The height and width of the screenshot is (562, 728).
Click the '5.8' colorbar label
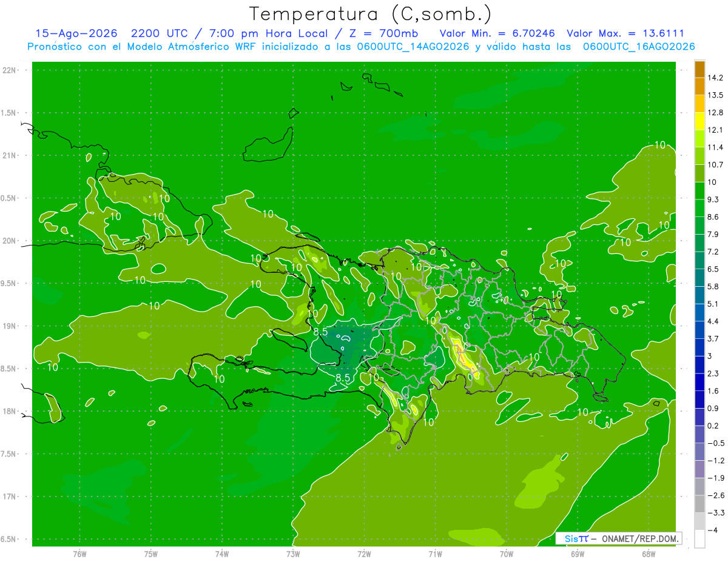coord(713,287)
